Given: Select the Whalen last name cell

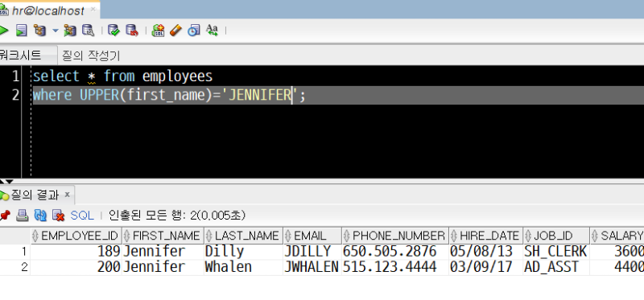Looking at the screenshot, I should coord(243,267).
